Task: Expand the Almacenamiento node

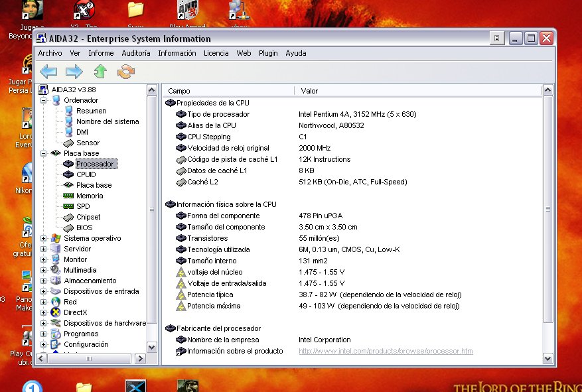Action: 43,281
